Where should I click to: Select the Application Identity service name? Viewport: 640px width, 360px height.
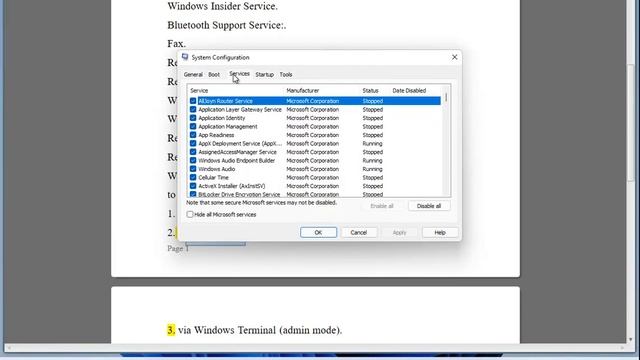222,118
